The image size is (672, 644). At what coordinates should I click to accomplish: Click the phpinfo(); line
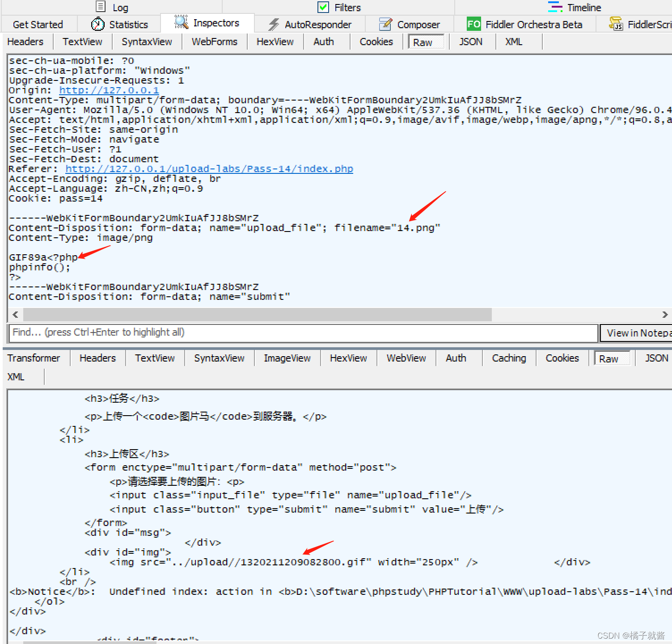[x=40, y=267]
